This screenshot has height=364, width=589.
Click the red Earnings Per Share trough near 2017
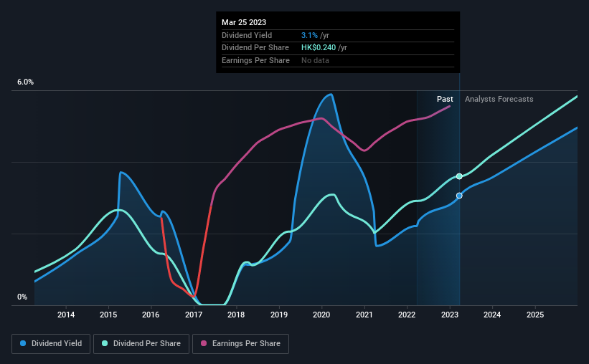(193, 296)
